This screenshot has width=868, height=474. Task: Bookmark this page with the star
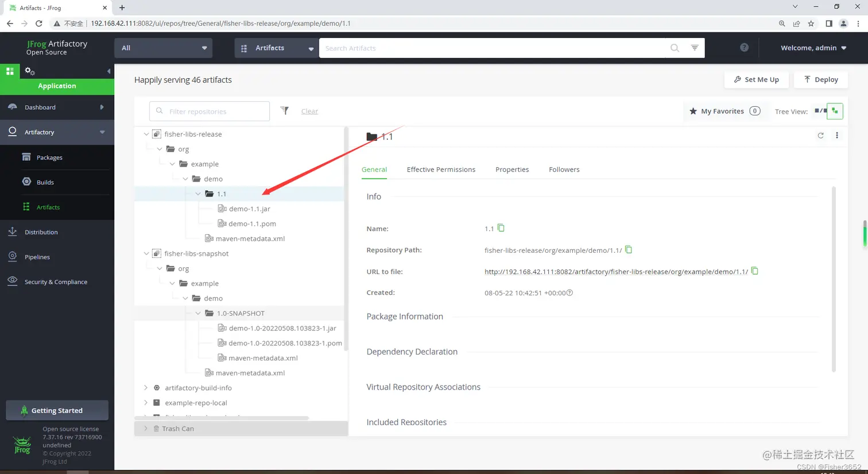pyautogui.click(x=811, y=24)
